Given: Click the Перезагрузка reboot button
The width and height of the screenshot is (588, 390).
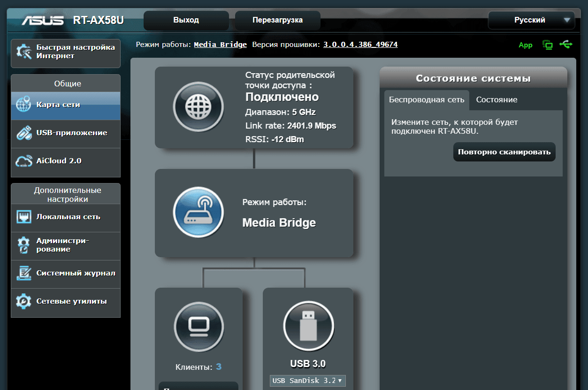Looking at the screenshot, I should (x=277, y=20).
